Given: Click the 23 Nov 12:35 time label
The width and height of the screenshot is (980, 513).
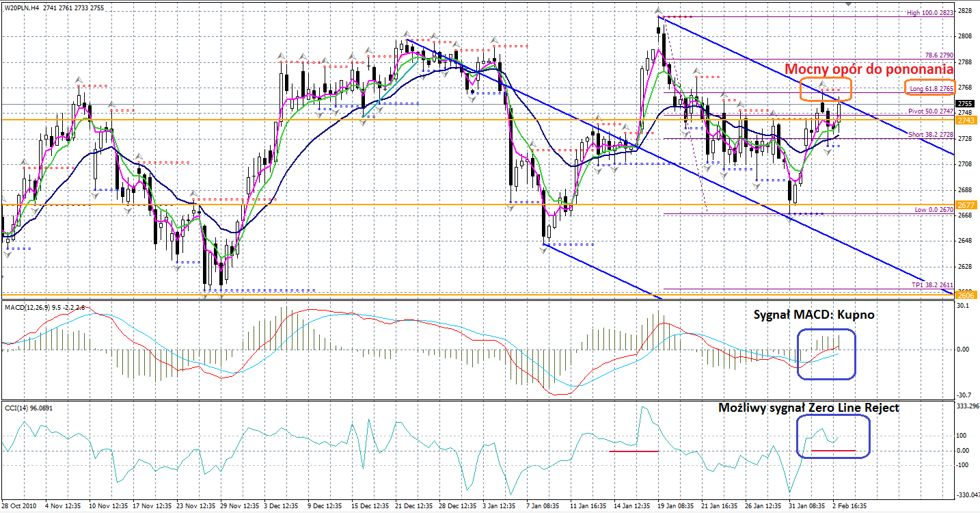Looking at the screenshot, I should [195, 507].
